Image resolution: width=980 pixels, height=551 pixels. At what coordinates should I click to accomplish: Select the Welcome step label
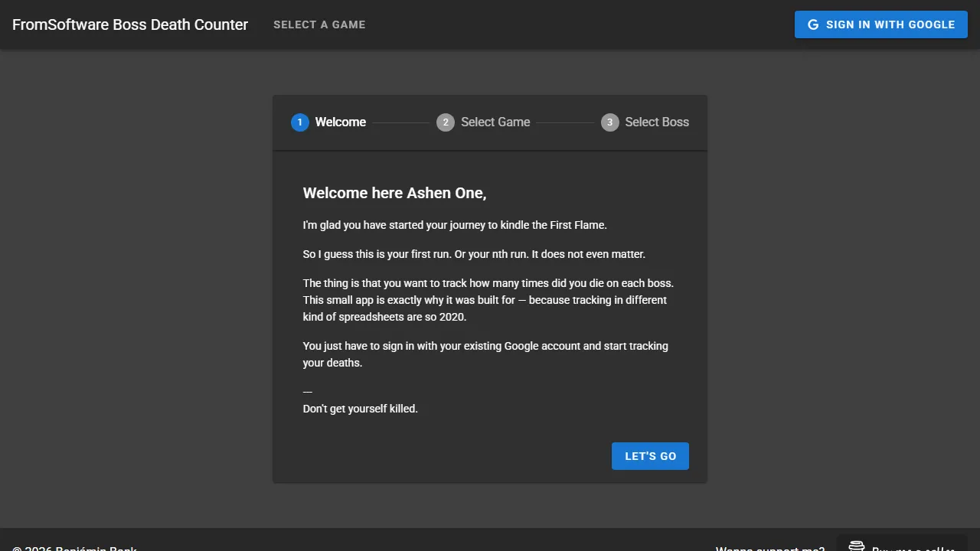pos(341,122)
